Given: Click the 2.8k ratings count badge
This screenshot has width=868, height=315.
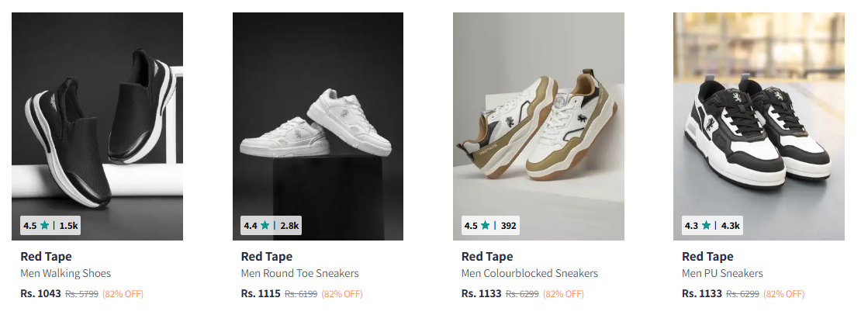Looking at the screenshot, I should pos(289,226).
